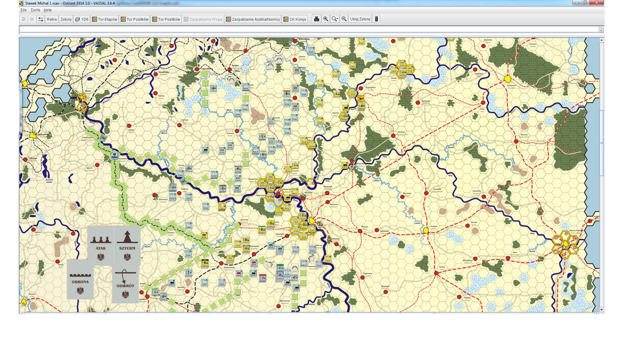
Task: Select the SZTURM order card on the map
Action: [x=127, y=244]
